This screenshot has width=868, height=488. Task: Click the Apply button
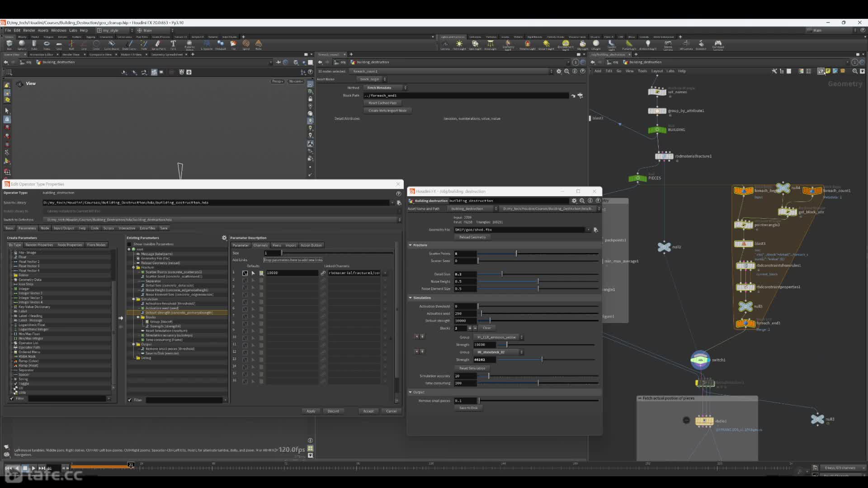(x=311, y=411)
